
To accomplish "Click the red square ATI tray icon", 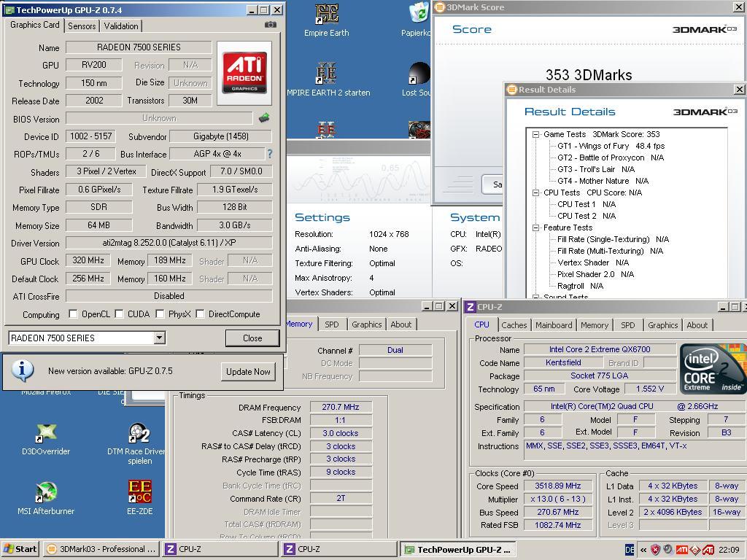I will pos(681,550).
